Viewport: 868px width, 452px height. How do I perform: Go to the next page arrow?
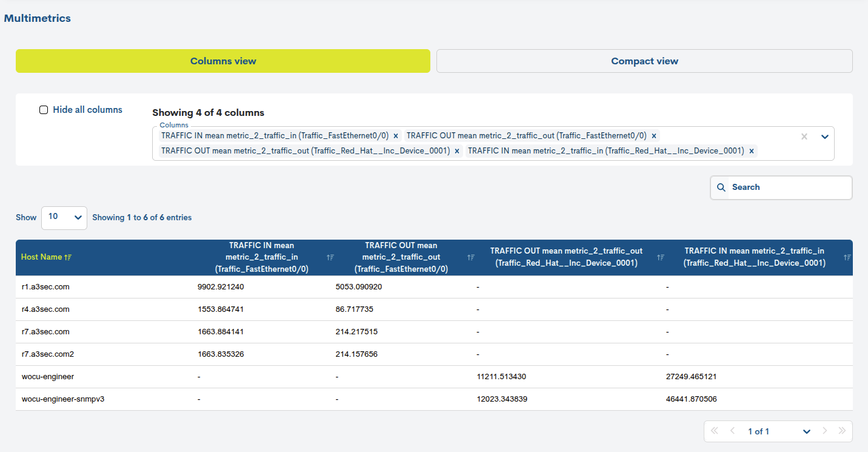tap(824, 431)
